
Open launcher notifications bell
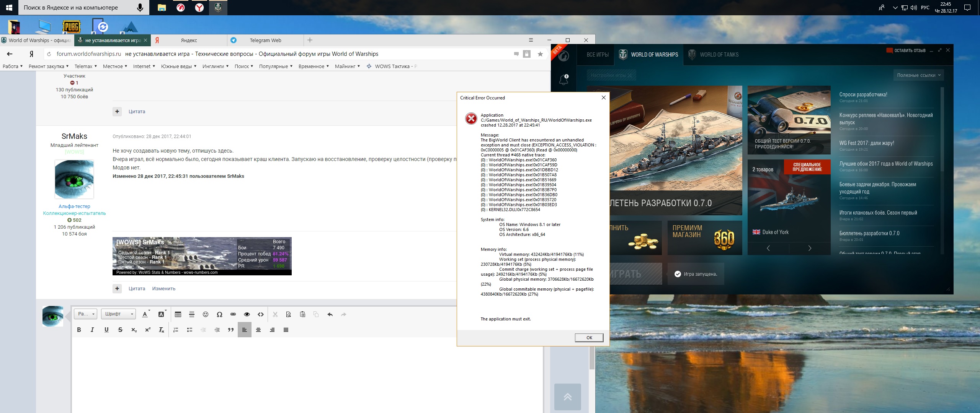563,79
